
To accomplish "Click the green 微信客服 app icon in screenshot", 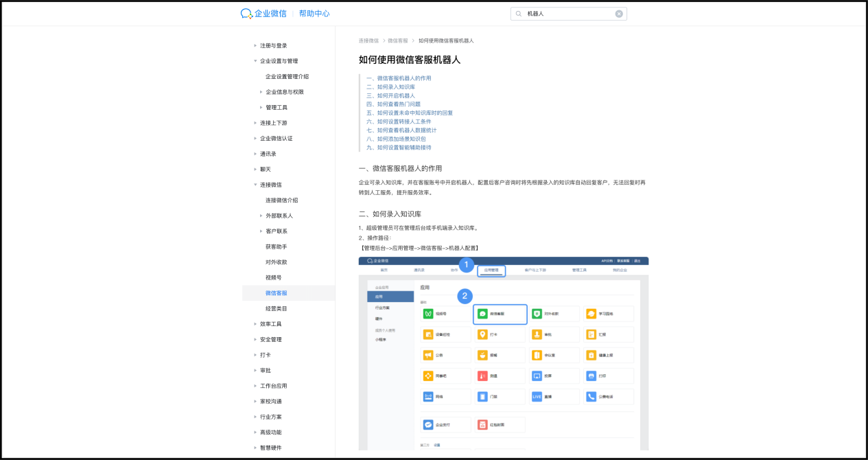I will [x=483, y=314].
